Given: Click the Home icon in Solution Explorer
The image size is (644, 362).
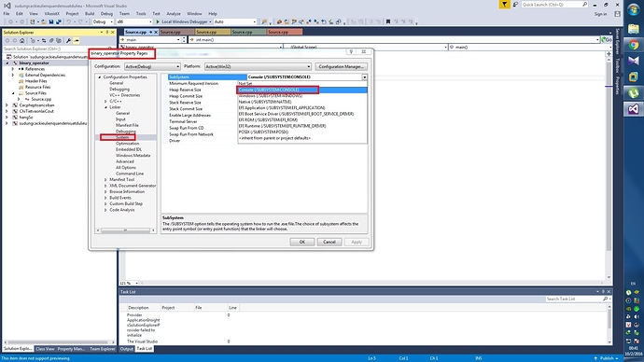Looking at the screenshot, I should tap(21, 41).
